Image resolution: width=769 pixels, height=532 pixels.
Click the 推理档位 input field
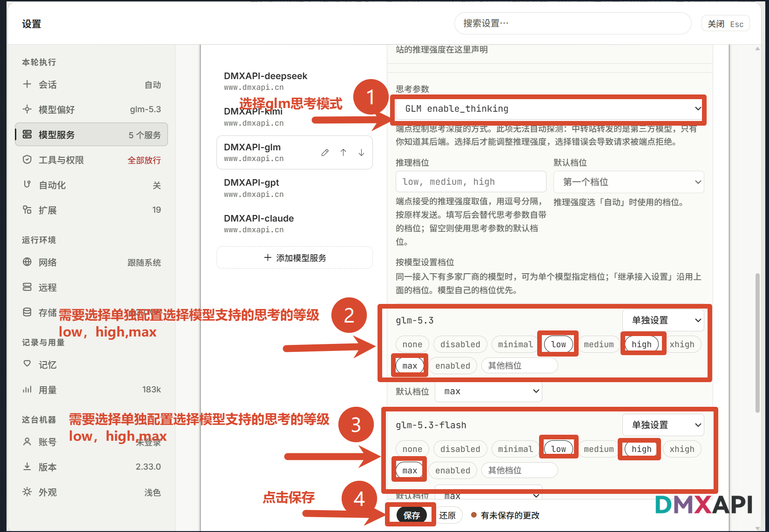pos(471,182)
